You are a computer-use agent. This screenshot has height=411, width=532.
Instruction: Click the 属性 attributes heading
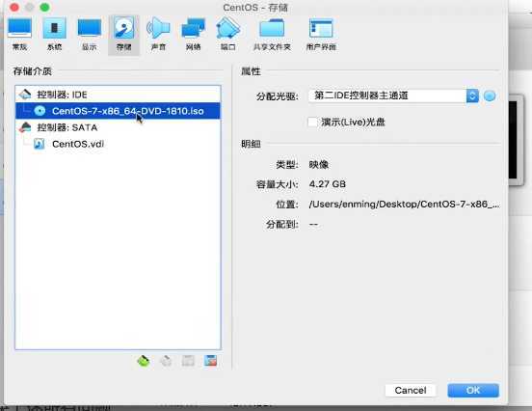[x=251, y=71]
